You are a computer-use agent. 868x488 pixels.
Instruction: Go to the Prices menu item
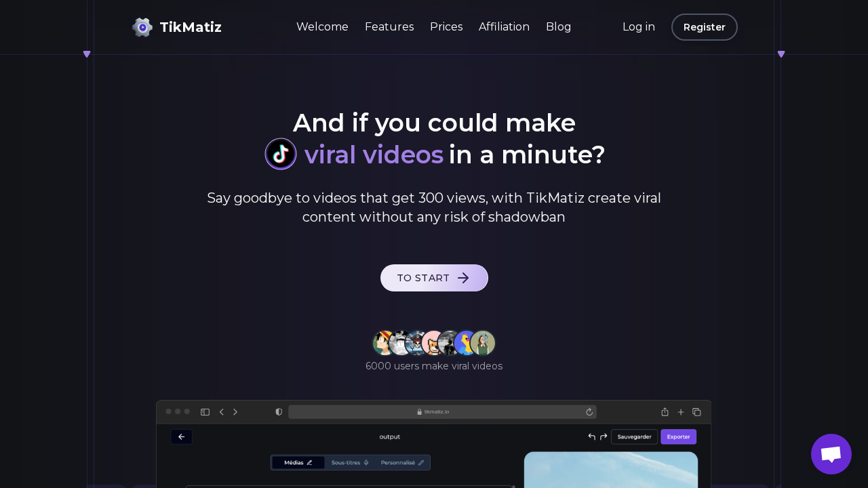coord(446,26)
